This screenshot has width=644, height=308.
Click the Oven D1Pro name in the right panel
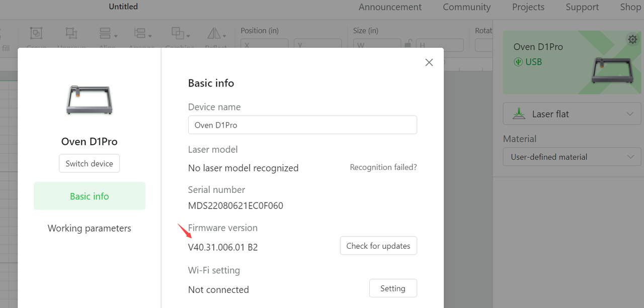[538, 47]
